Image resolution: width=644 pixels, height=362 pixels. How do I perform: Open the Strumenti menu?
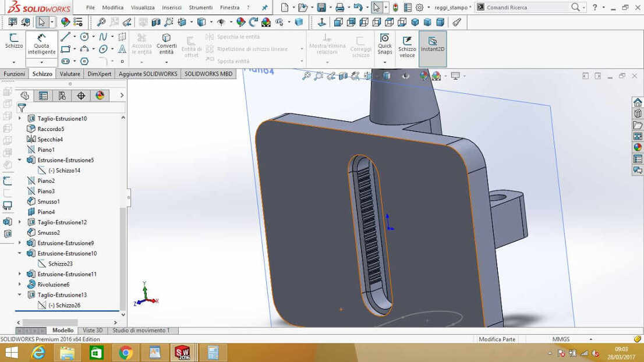point(200,8)
